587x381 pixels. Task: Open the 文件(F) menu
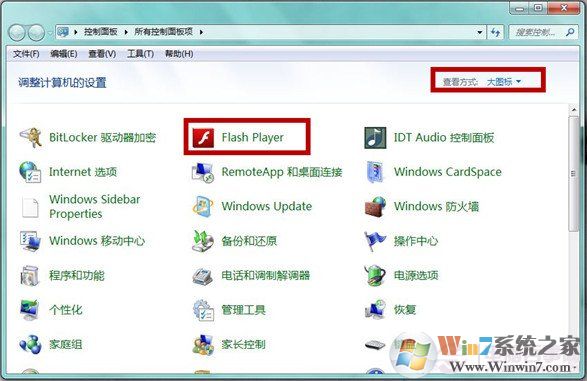click(26, 54)
